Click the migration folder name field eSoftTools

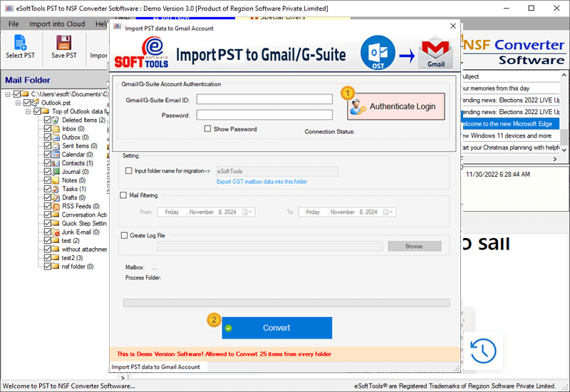277,171
